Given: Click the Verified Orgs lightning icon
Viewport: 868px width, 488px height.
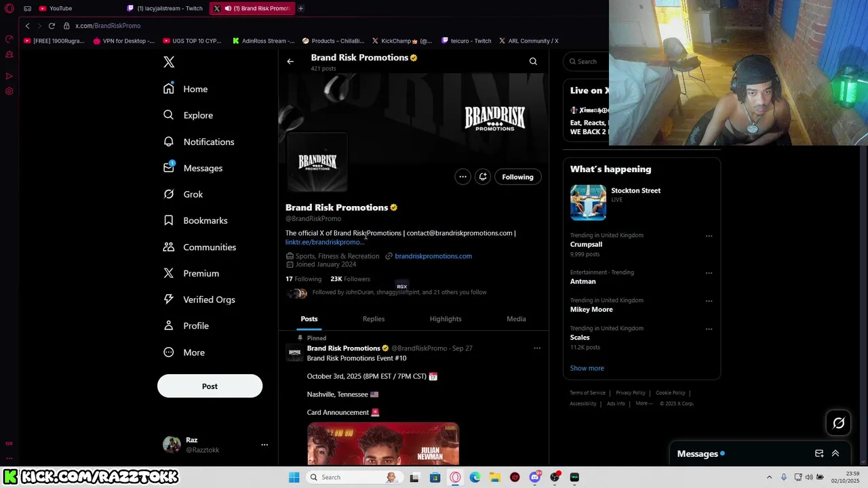Looking at the screenshot, I should tap(169, 300).
